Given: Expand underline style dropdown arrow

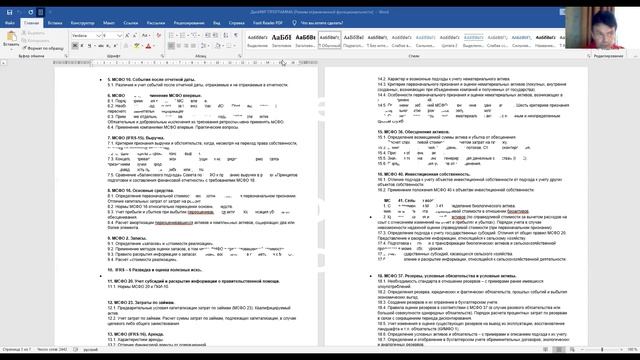Looking at the screenshot, I should point(95,46).
